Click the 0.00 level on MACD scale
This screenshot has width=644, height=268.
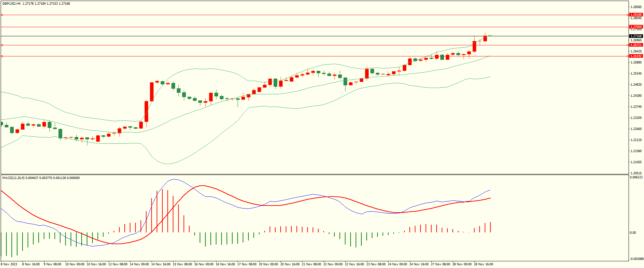coord(633,232)
